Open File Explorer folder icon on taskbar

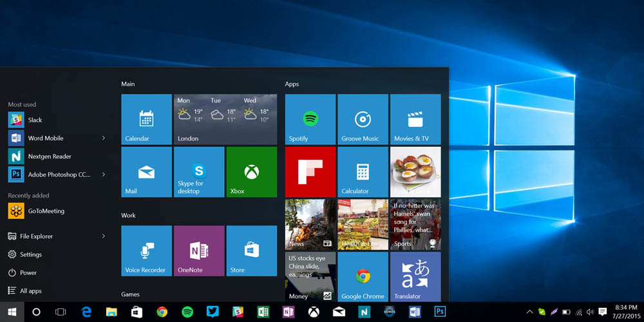point(111,312)
